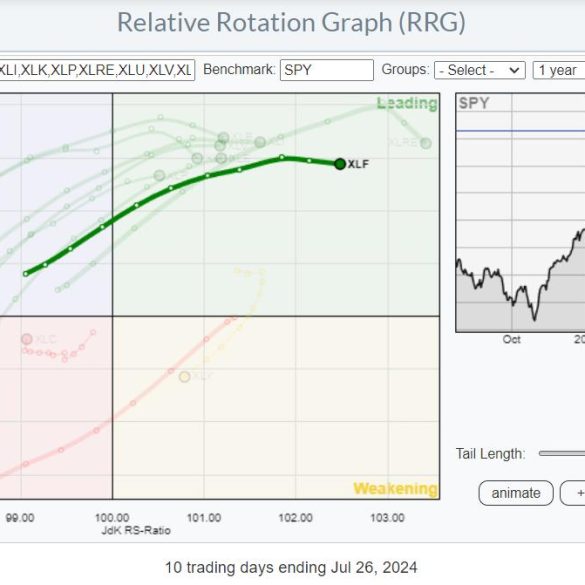
Task: Click the faded XLRE dot
Action: 426,143
